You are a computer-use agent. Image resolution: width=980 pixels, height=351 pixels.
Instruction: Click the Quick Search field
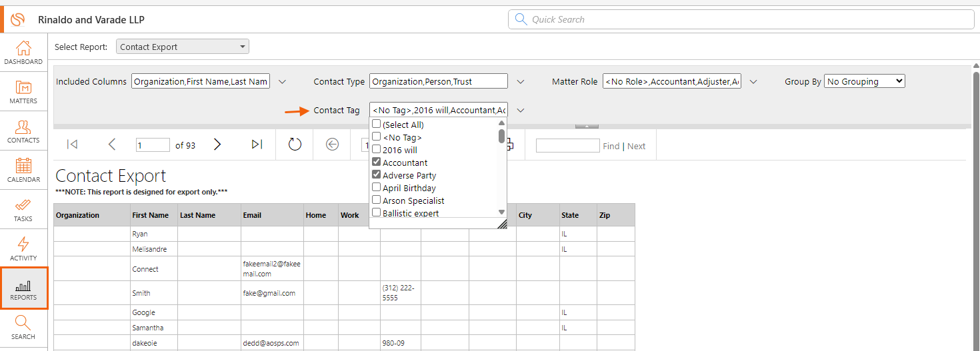click(x=741, y=19)
